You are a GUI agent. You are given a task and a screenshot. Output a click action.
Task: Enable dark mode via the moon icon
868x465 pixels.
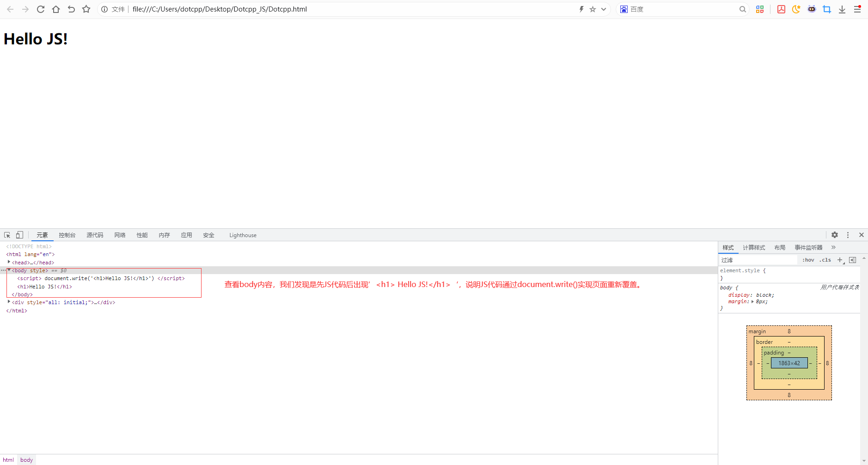tap(796, 9)
